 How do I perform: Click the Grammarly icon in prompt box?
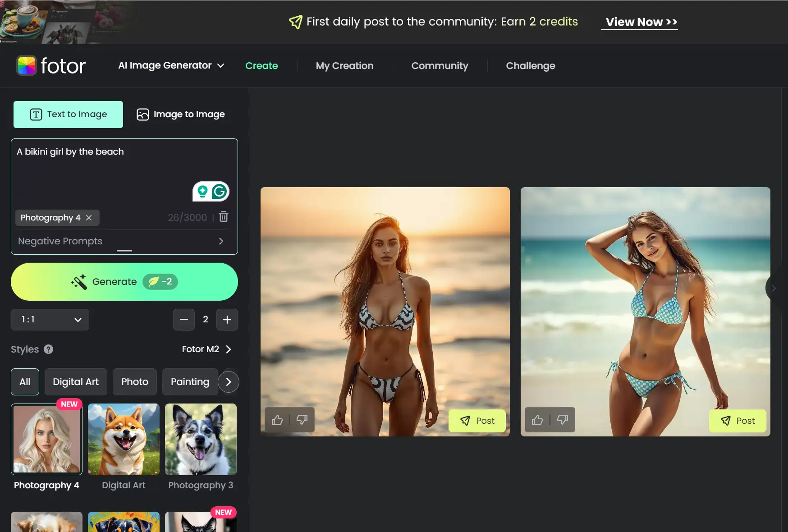220,192
